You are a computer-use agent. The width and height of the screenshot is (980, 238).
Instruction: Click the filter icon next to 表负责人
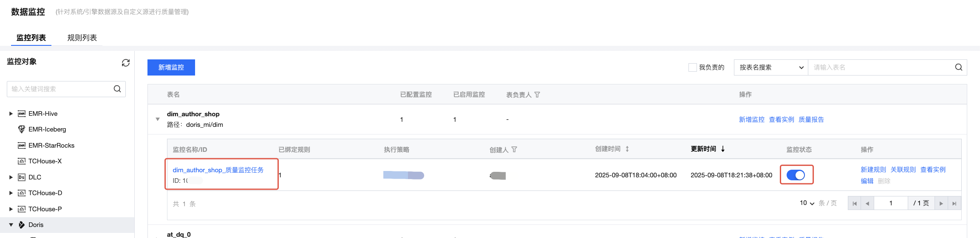(x=537, y=95)
